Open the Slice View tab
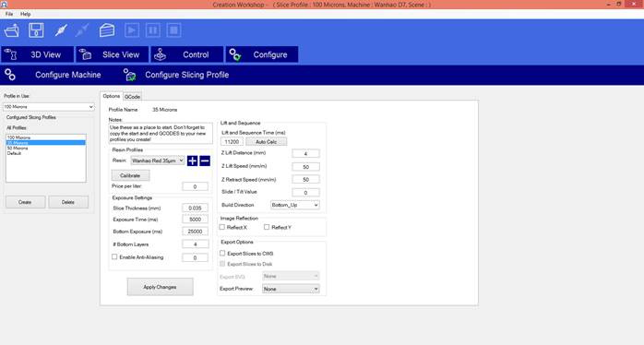 (112, 54)
